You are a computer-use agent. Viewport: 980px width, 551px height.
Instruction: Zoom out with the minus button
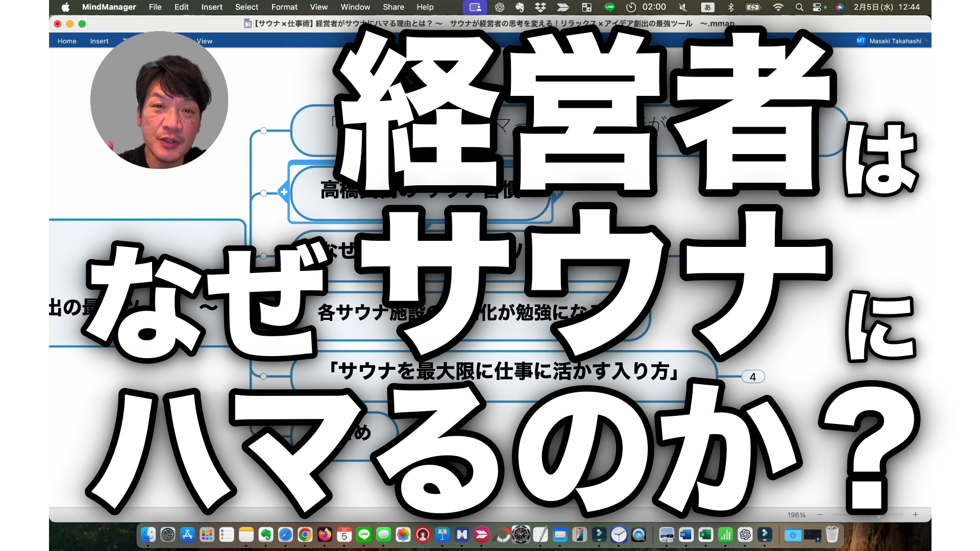[820, 515]
